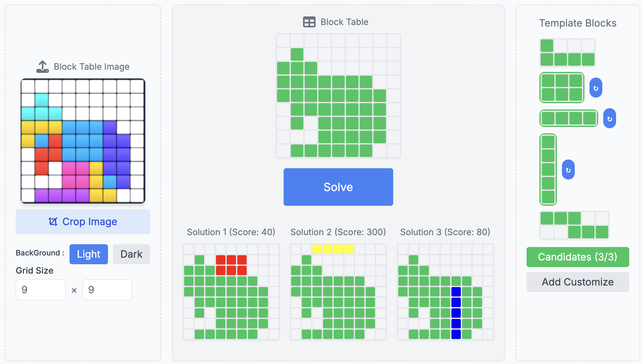
Task: Click the upload icon beside Block Table Image
Action: [x=43, y=67]
